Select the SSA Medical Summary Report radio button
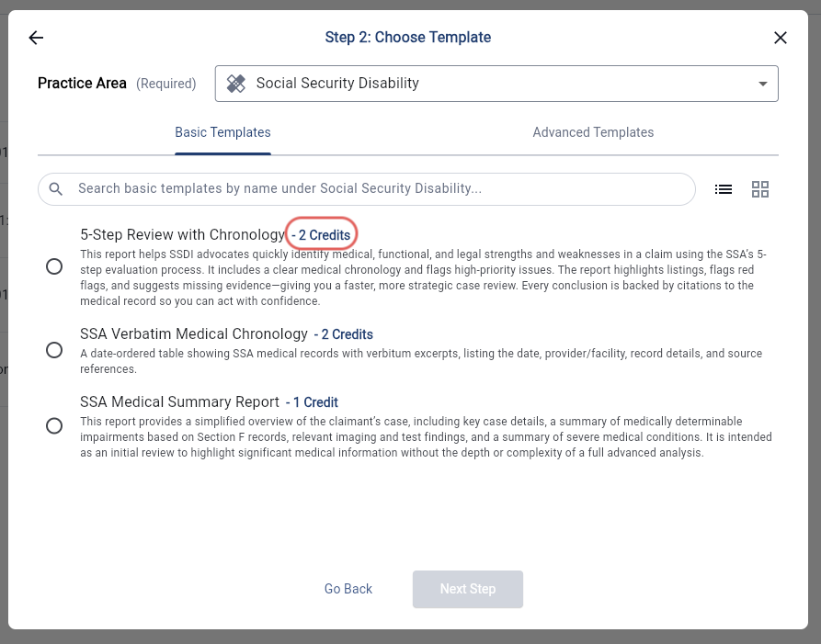The image size is (821, 644). click(54, 425)
